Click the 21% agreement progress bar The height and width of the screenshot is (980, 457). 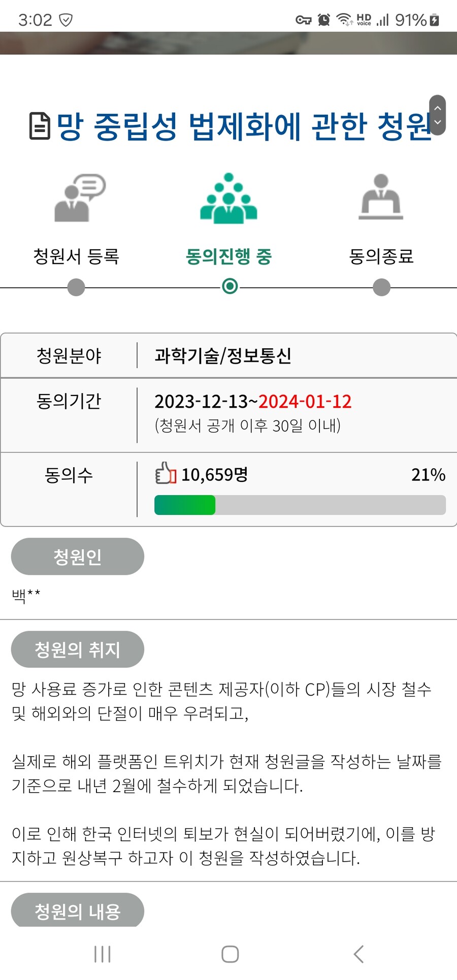tap(300, 505)
